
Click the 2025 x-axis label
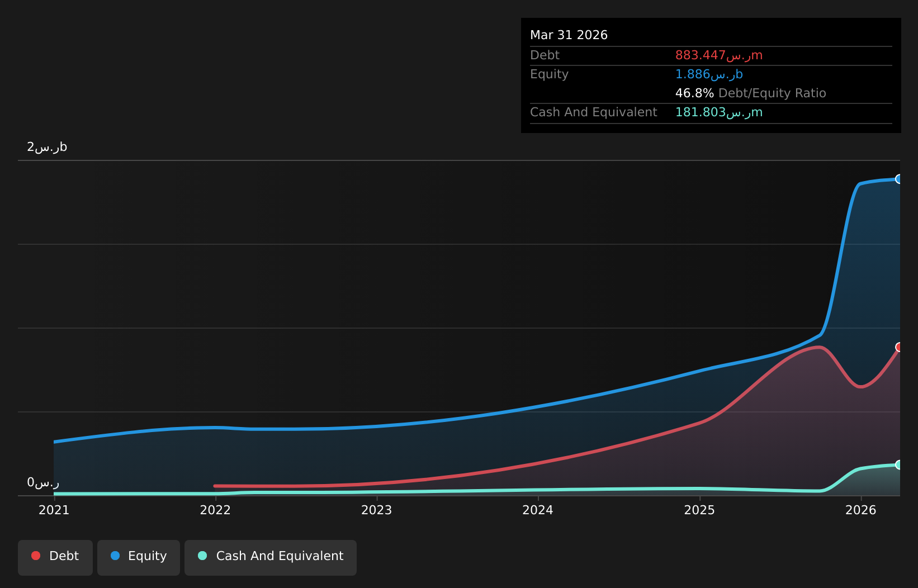(699, 510)
